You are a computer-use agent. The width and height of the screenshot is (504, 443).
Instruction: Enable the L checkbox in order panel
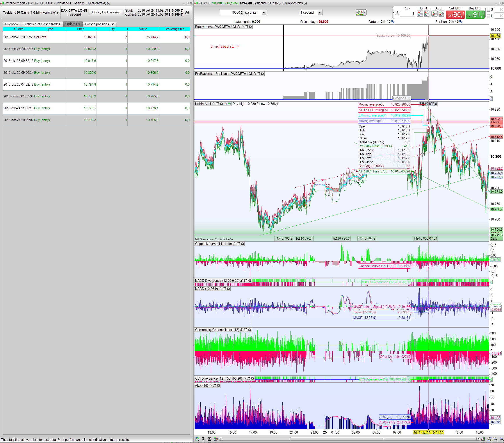488,16
